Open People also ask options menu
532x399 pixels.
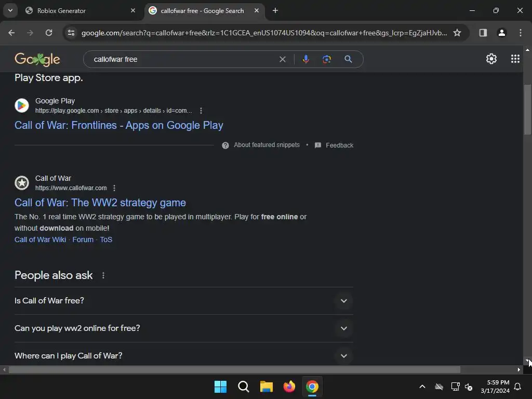pos(103,275)
